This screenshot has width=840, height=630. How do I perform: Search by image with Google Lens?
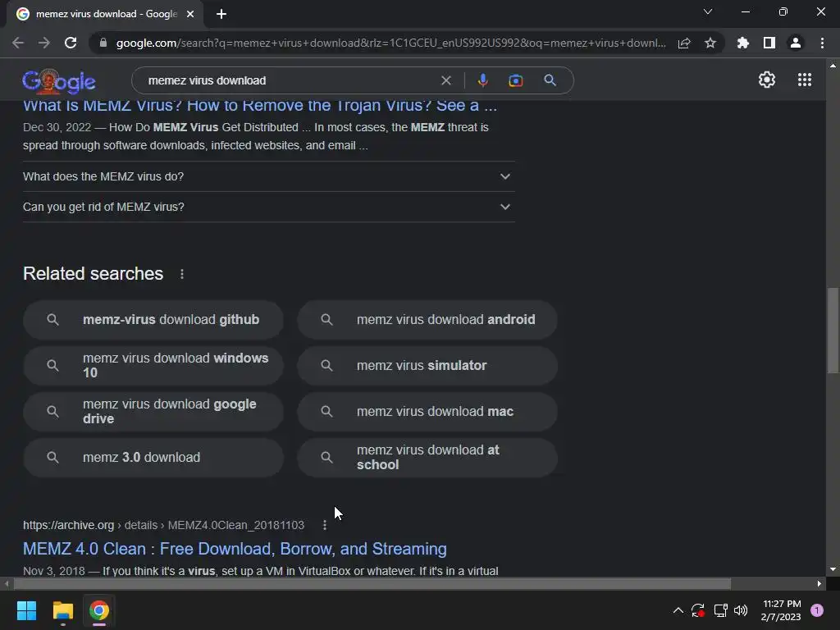515,80
